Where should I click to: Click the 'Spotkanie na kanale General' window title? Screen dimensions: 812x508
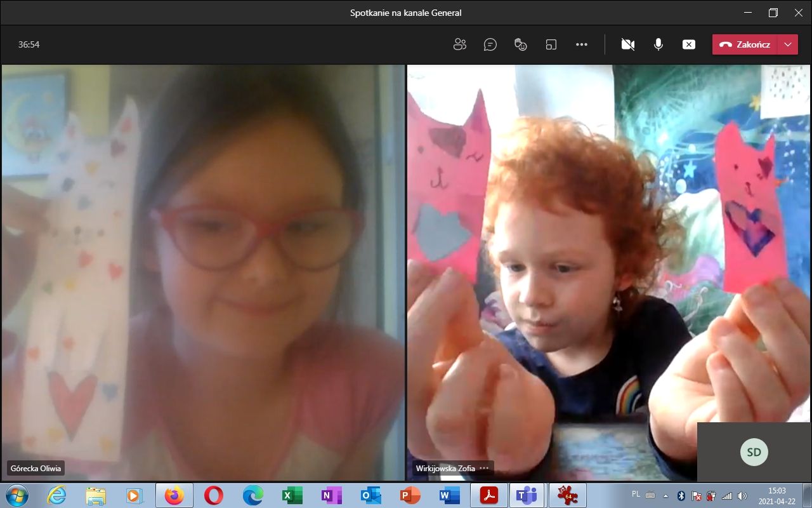click(406, 13)
